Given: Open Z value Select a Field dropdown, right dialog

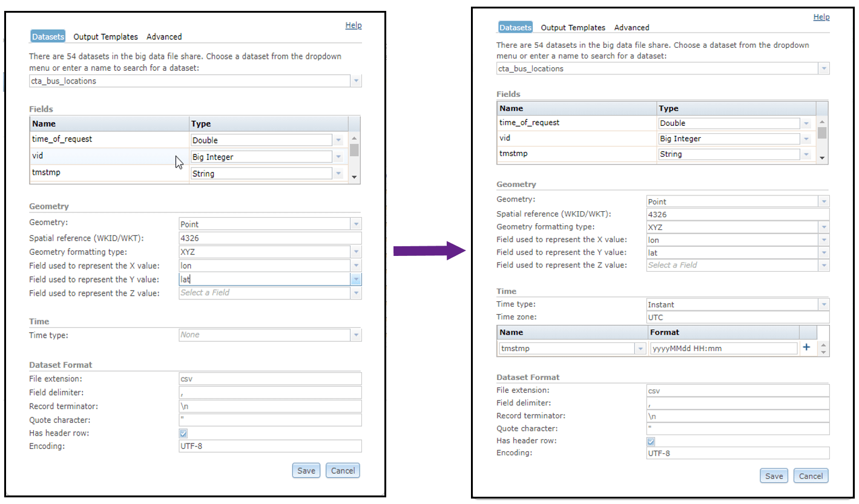Looking at the screenshot, I should (x=823, y=265).
